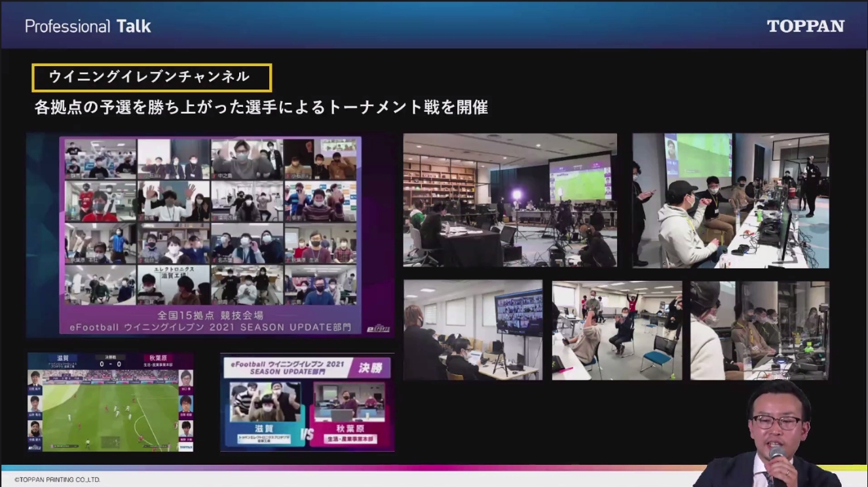The height and width of the screenshot is (487, 868).
Task: Open the photo of players seated at monitors
Action: 730,200
